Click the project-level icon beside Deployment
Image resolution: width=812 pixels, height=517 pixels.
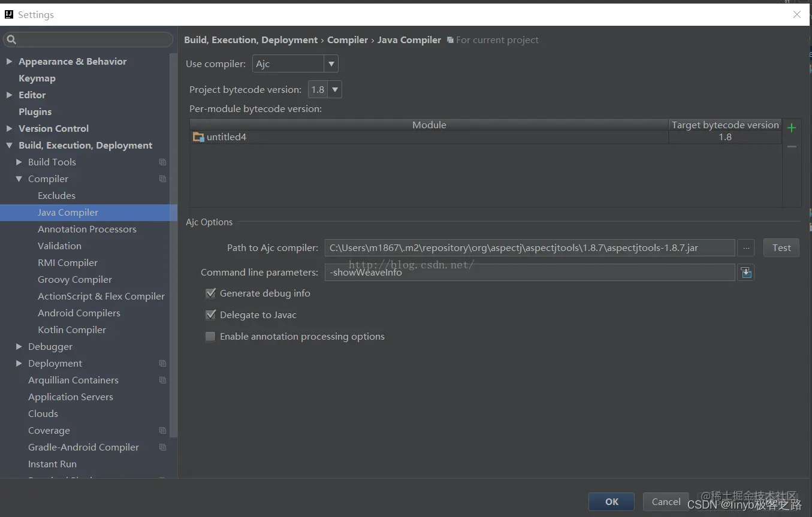click(162, 364)
